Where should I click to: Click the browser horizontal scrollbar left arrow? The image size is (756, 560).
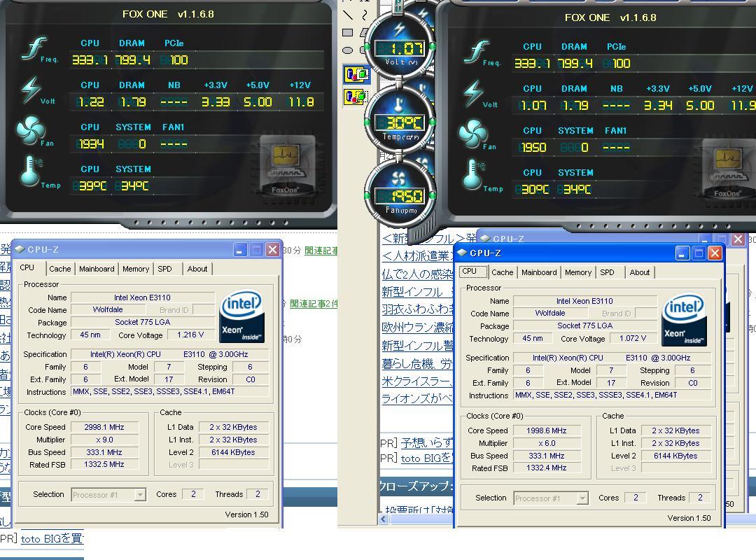(384, 519)
